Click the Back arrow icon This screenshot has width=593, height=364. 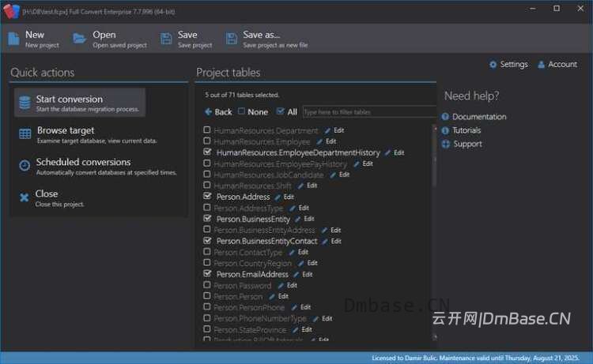(x=208, y=112)
